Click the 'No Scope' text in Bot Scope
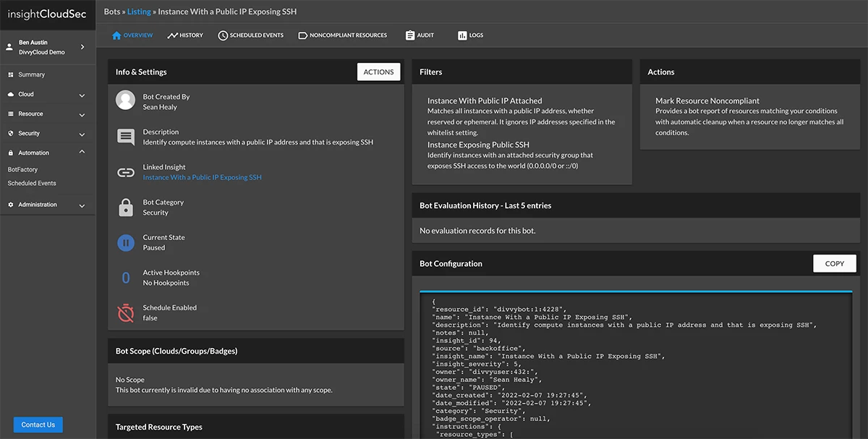Viewport: 868px width, 439px height. tap(130, 380)
